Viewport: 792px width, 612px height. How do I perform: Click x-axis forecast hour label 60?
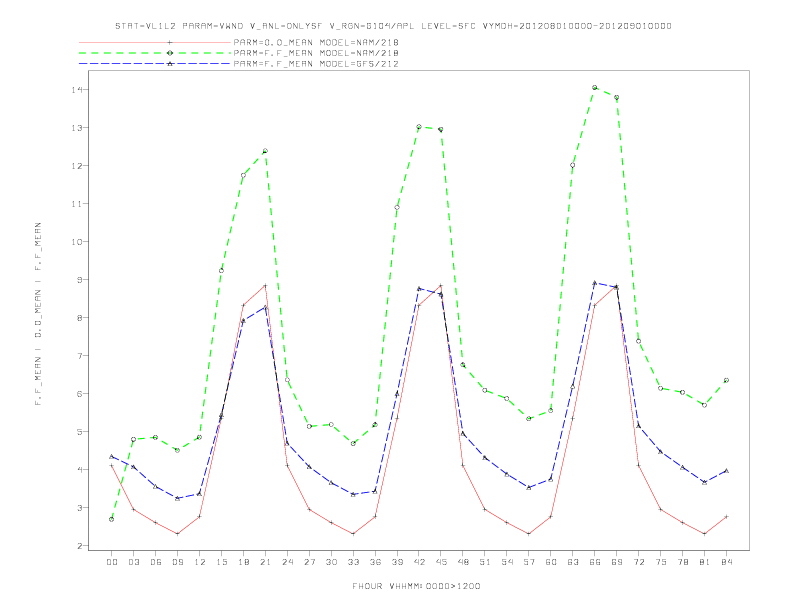[551, 562]
